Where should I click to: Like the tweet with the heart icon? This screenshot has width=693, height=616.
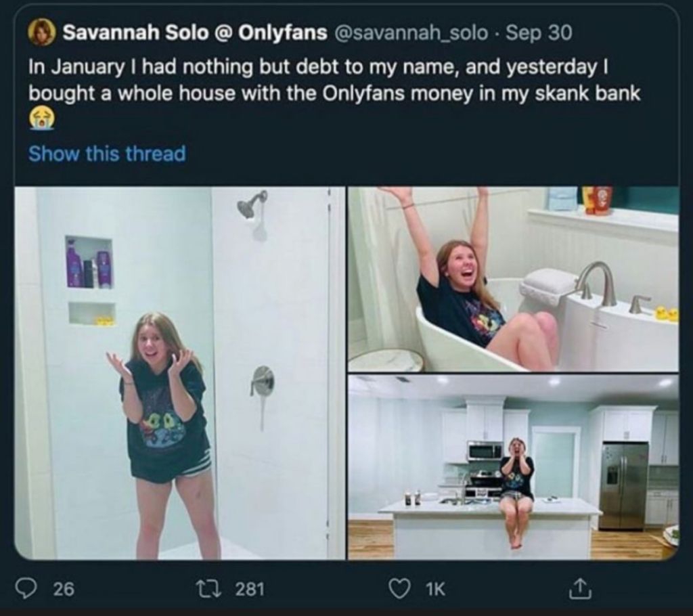401,590
